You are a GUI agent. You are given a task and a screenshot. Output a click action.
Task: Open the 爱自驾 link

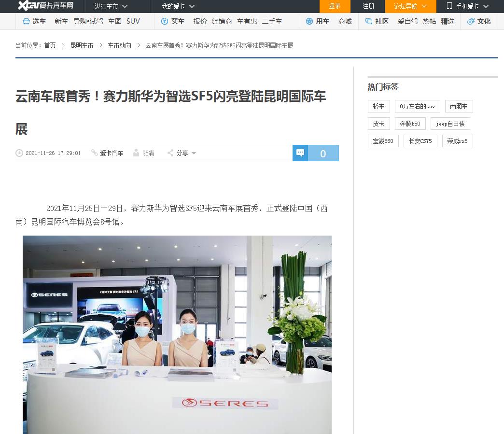407,22
